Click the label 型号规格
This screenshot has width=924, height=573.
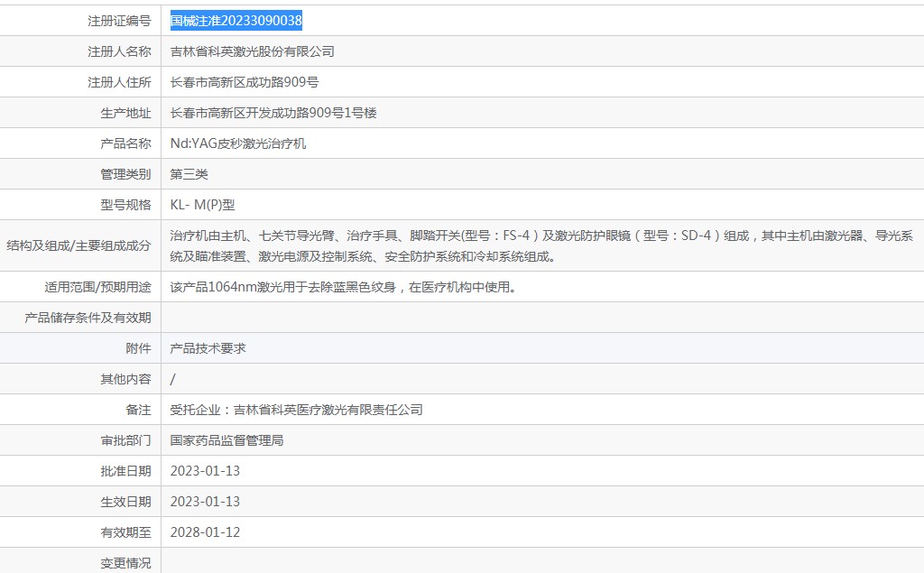pos(126,205)
